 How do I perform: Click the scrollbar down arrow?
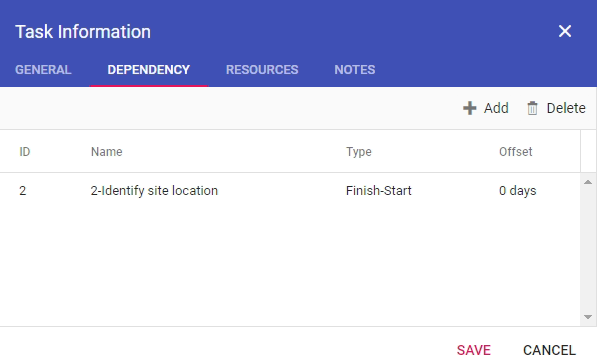[588, 317]
